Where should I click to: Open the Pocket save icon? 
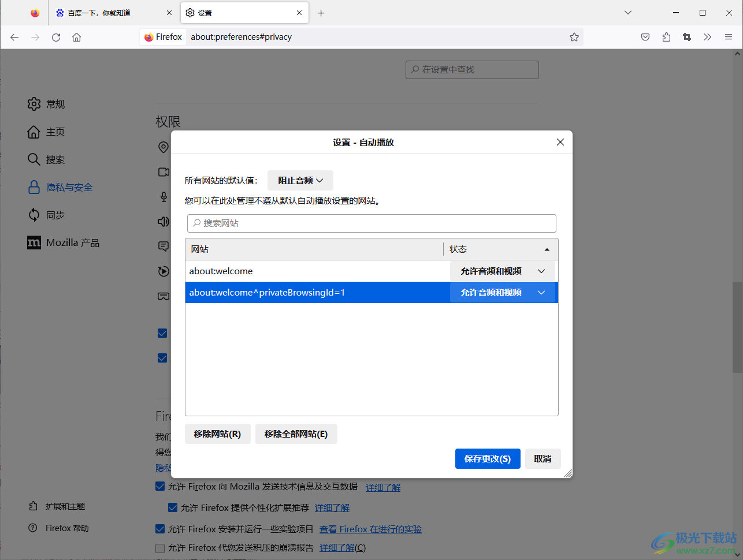click(645, 37)
